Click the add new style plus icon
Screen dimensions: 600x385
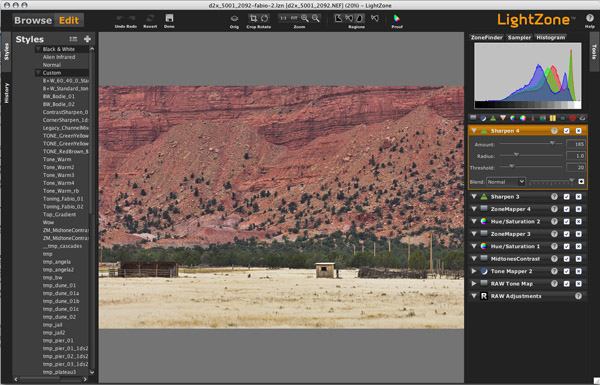[x=87, y=39]
